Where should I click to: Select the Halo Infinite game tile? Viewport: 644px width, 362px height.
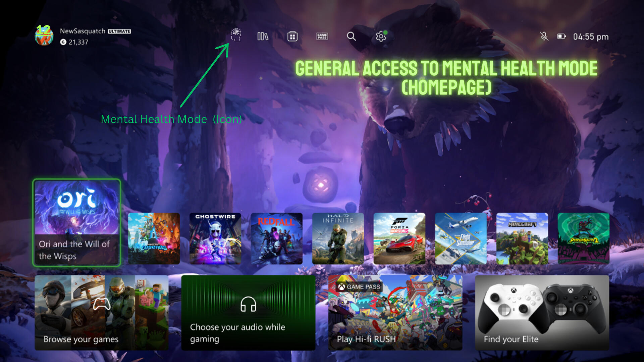[x=338, y=238]
